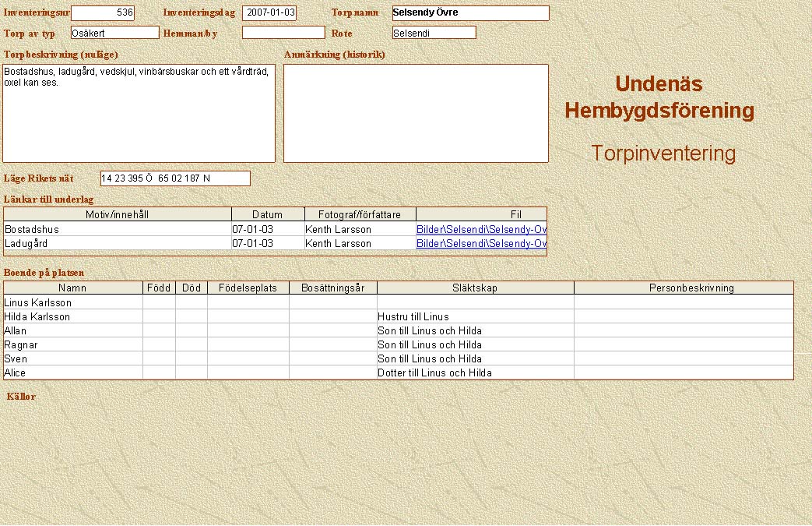Click the empty Anmärkning (historik) text box
The width and height of the screenshot is (812, 526).
coord(416,113)
